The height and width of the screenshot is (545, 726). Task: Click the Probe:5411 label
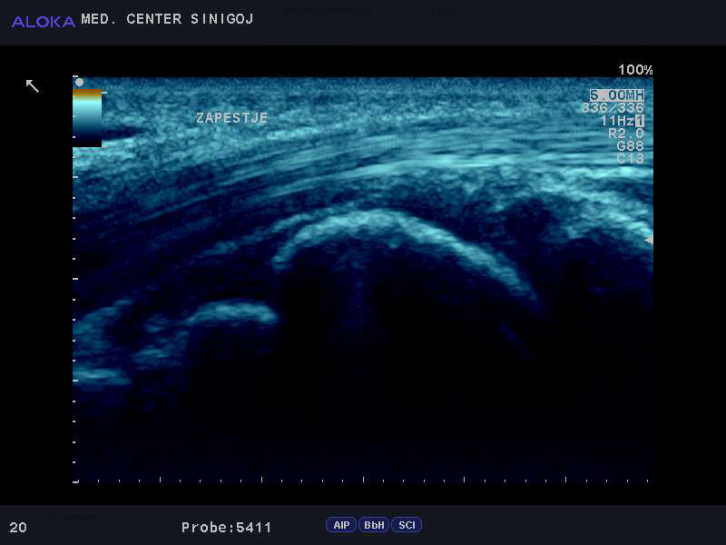pos(226,527)
